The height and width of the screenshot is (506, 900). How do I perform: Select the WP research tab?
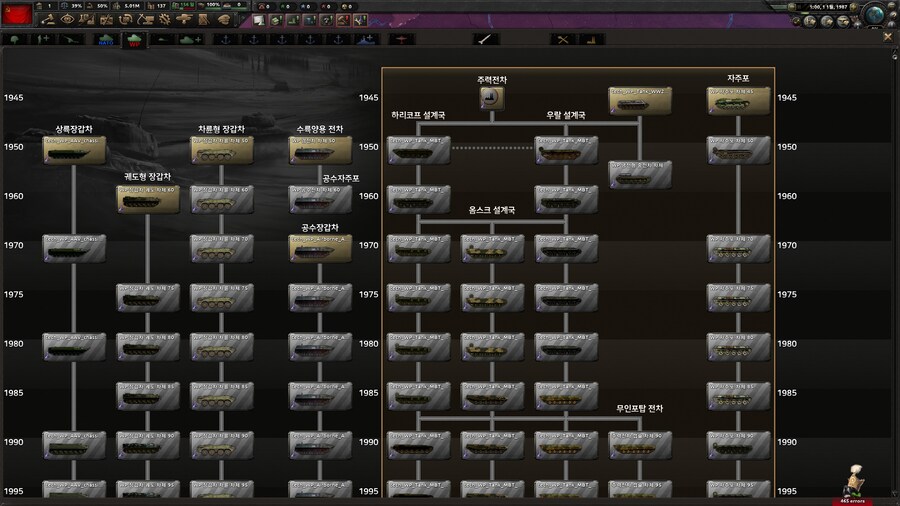[133, 40]
